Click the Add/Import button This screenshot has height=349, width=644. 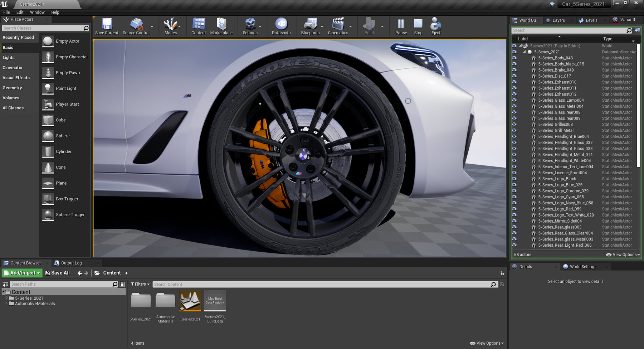[22, 273]
